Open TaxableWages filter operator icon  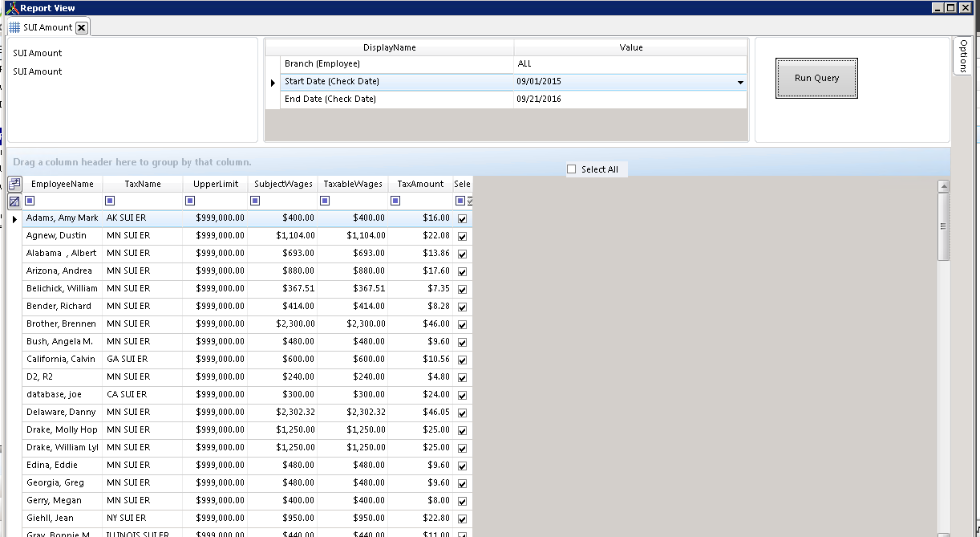(x=325, y=201)
